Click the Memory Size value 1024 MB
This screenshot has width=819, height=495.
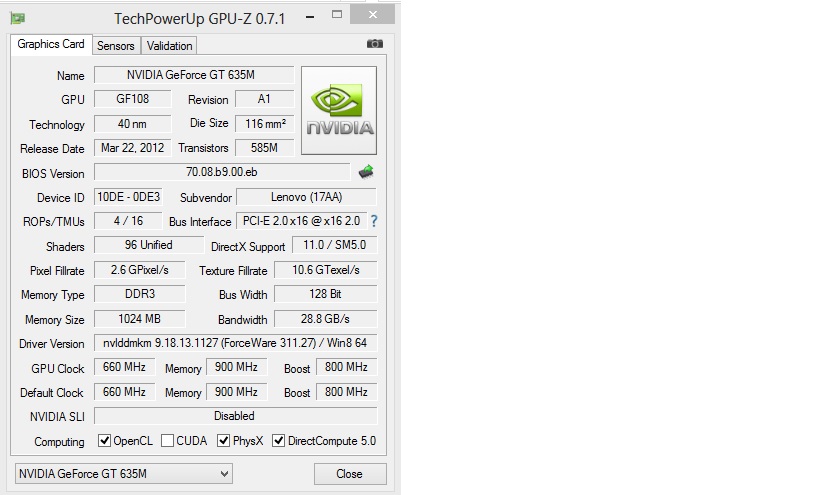(x=139, y=319)
